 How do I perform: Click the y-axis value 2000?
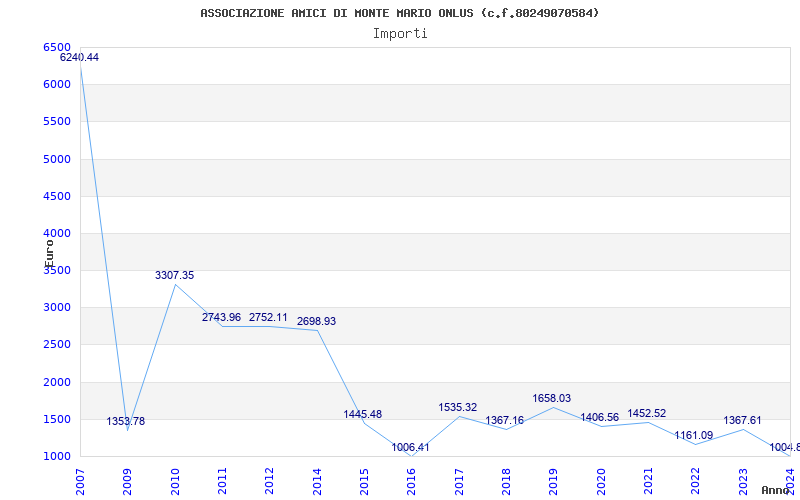point(57,382)
